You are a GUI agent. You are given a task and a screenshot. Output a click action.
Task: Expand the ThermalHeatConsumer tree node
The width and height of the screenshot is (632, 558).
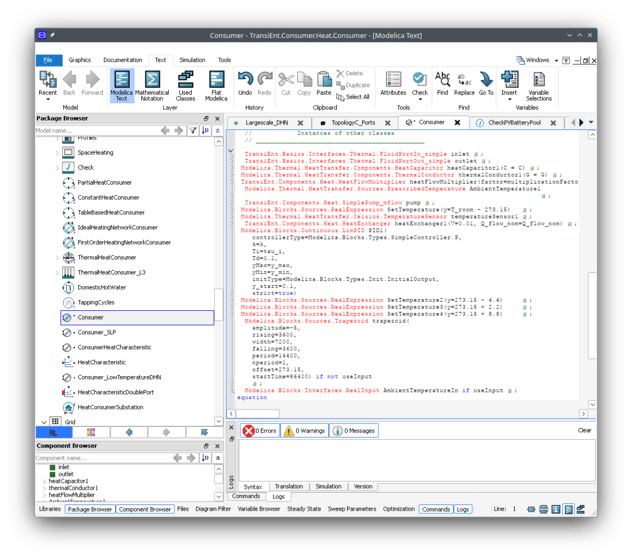(57, 257)
